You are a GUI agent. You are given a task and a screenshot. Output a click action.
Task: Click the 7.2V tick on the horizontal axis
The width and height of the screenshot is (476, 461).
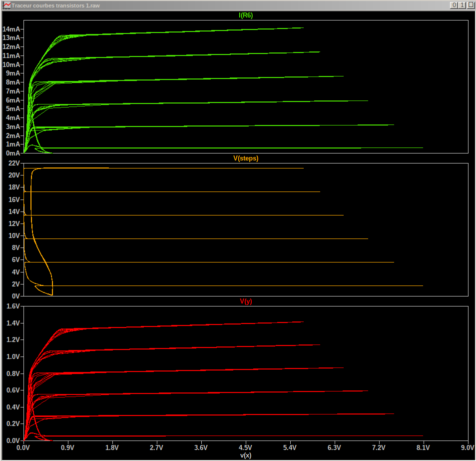pos(379,447)
